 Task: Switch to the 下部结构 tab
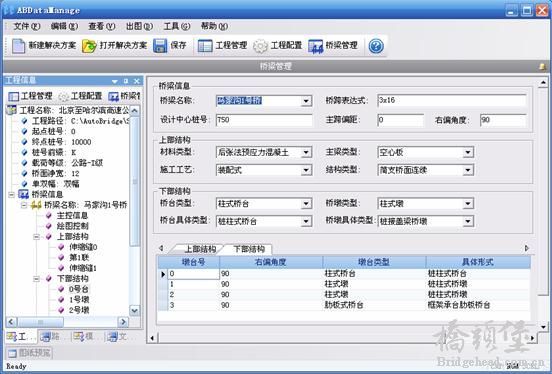(249, 249)
